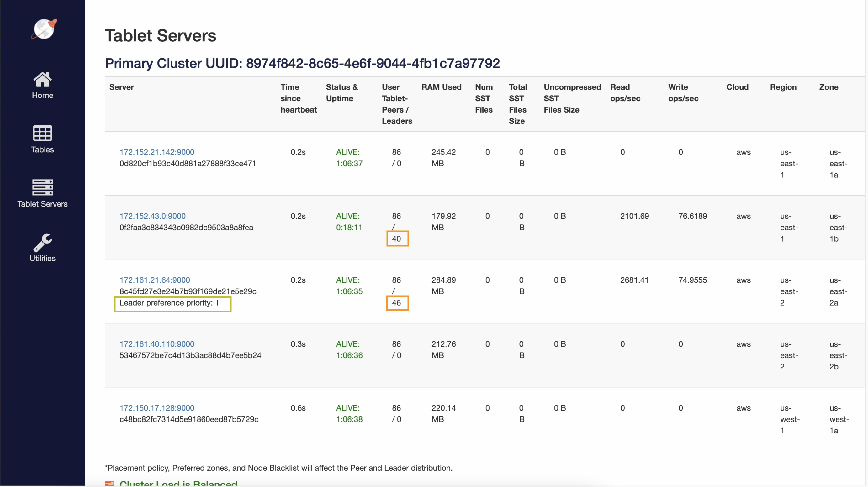868x487 pixels.
Task: Click the Cluster Load is Balanced icon
Action: [109, 484]
